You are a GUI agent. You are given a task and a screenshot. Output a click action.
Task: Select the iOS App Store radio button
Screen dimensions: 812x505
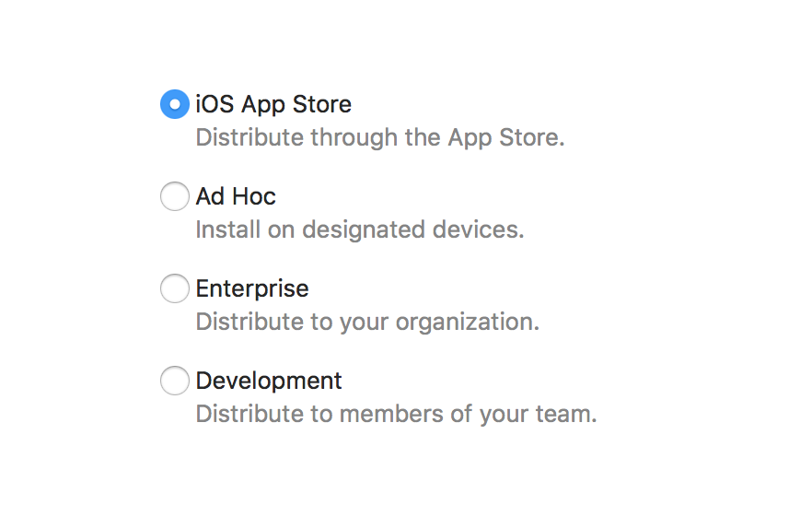(175, 104)
